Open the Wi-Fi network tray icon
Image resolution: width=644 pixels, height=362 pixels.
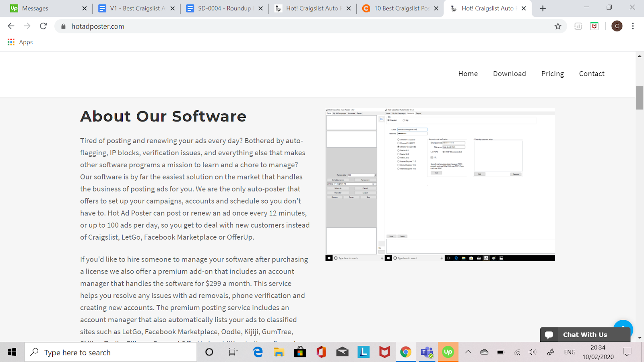(517, 352)
